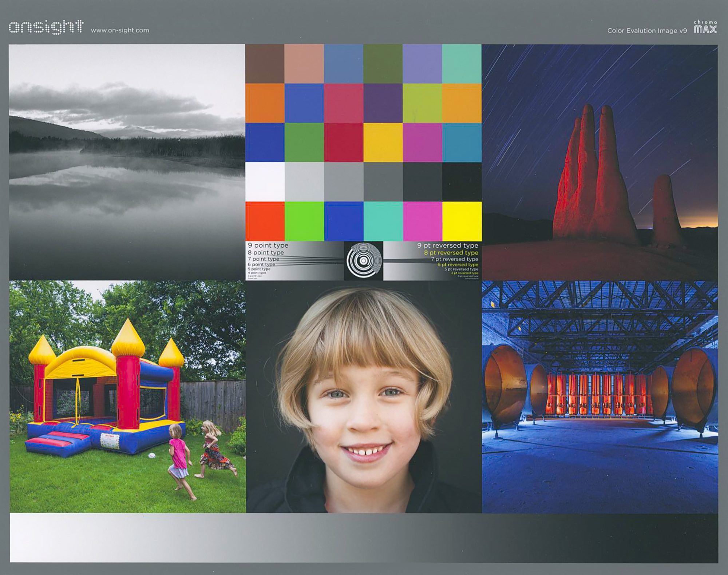Open the blue industrial warehouse photo
728x575 pixels.
pyautogui.click(x=600, y=396)
